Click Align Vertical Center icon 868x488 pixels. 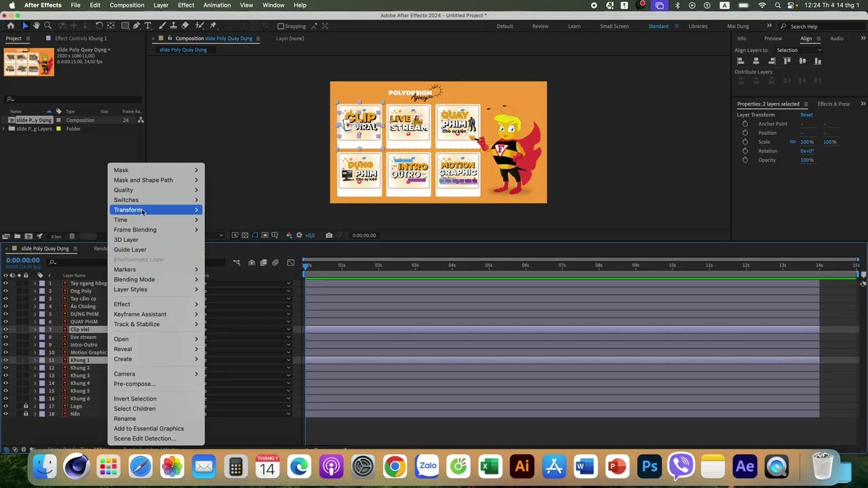[x=803, y=61]
